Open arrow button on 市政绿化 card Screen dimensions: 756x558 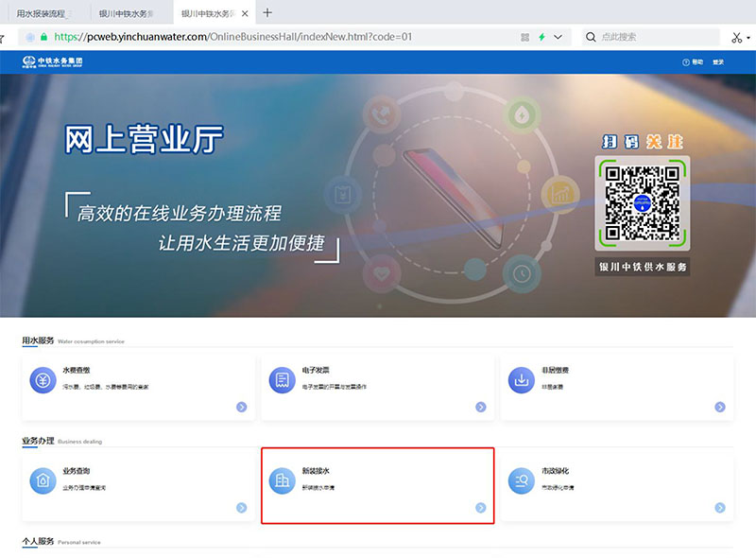pos(719,508)
